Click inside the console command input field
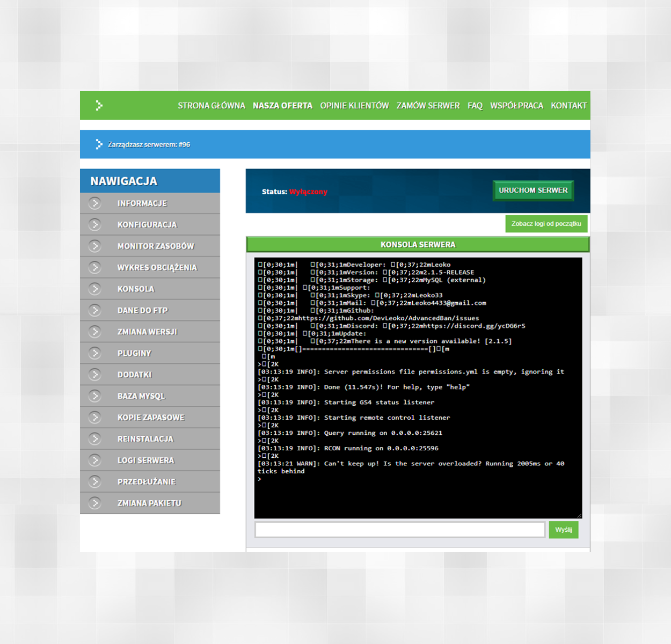The height and width of the screenshot is (644, 671). click(400, 529)
